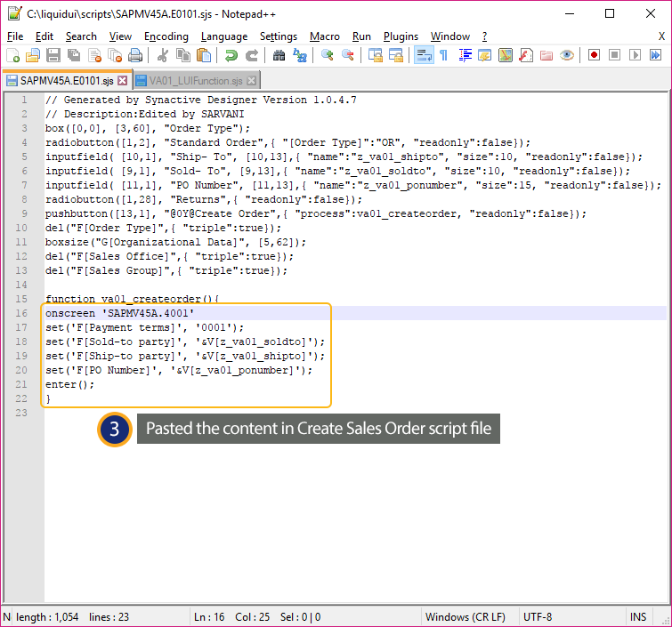Toggle synchronized vertical scrolling icon
The height and width of the screenshot is (627, 672).
point(376,55)
